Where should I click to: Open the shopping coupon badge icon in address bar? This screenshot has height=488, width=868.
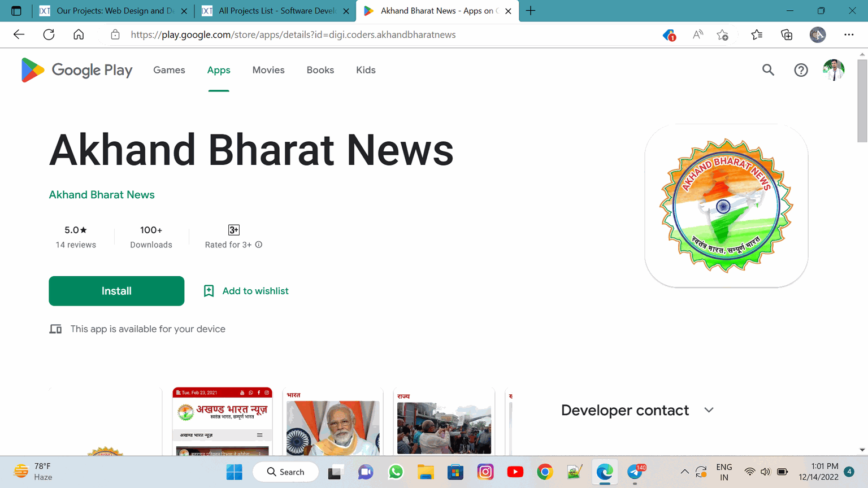pyautogui.click(x=669, y=35)
